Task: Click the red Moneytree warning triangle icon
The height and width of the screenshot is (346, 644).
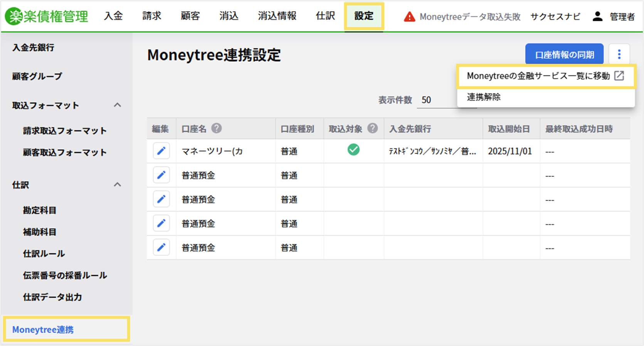Action: (409, 17)
